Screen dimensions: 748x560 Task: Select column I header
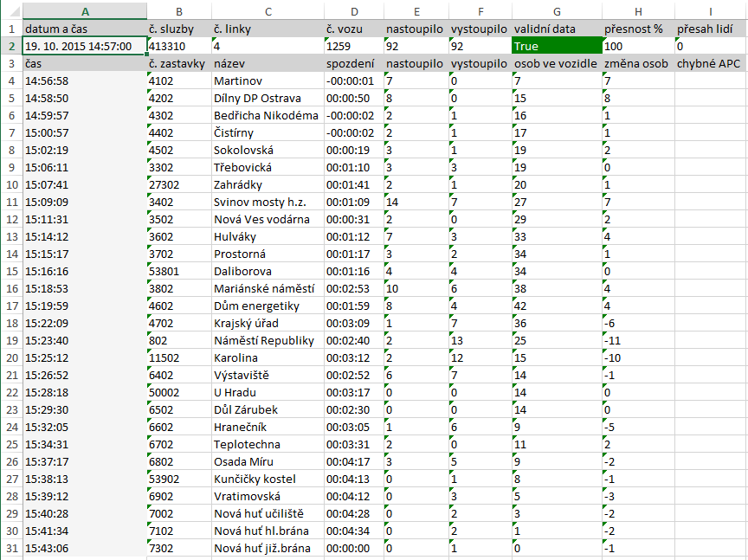click(711, 11)
